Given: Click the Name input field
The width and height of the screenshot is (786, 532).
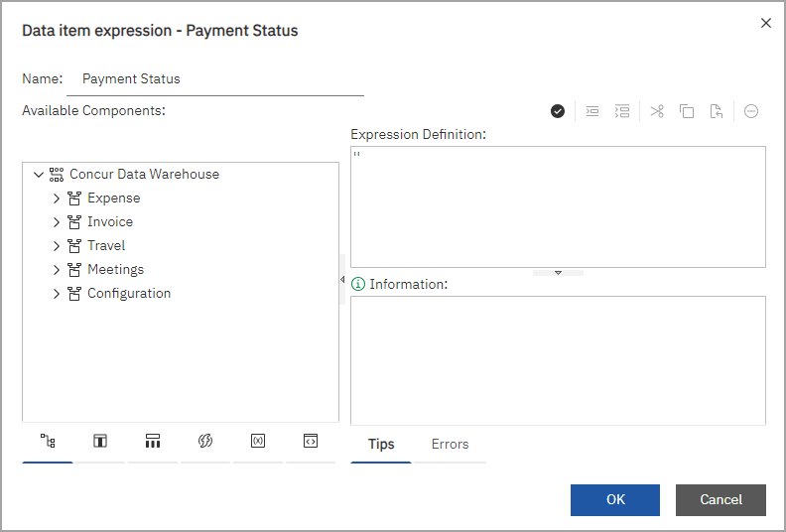Looking at the screenshot, I should coord(215,79).
